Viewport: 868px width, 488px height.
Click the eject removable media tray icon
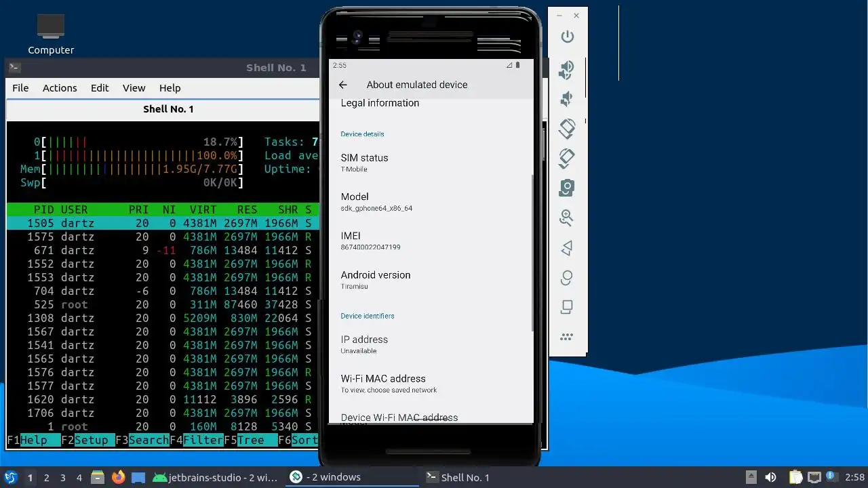tap(751, 477)
